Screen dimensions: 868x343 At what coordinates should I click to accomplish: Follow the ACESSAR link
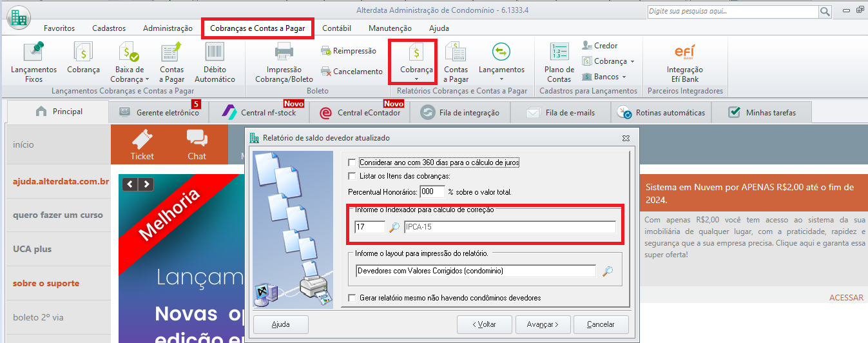846,297
